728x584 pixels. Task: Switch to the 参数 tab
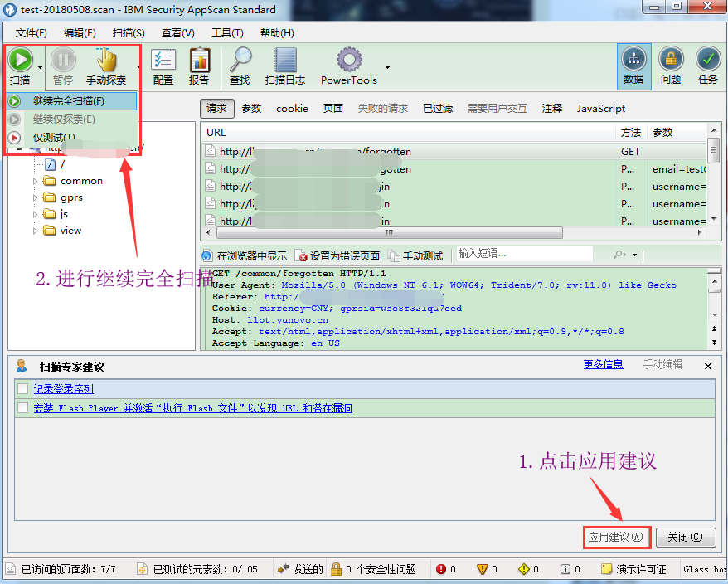(251, 108)
